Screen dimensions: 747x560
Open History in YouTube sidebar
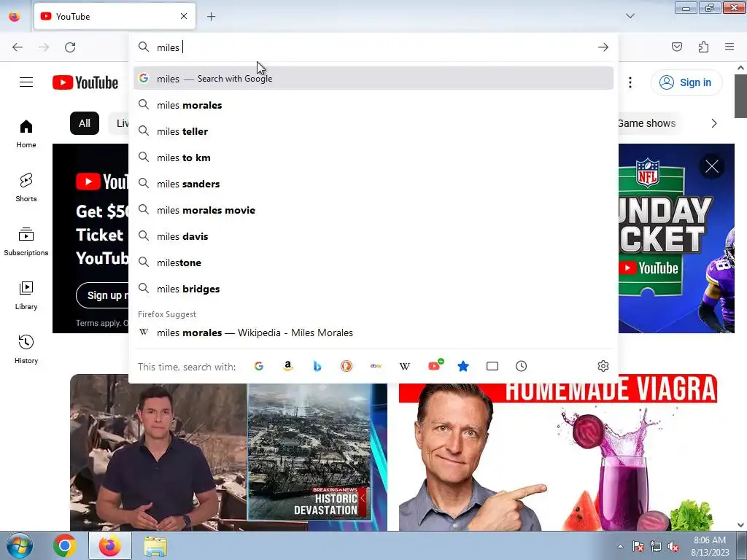[x=26, y=349]
